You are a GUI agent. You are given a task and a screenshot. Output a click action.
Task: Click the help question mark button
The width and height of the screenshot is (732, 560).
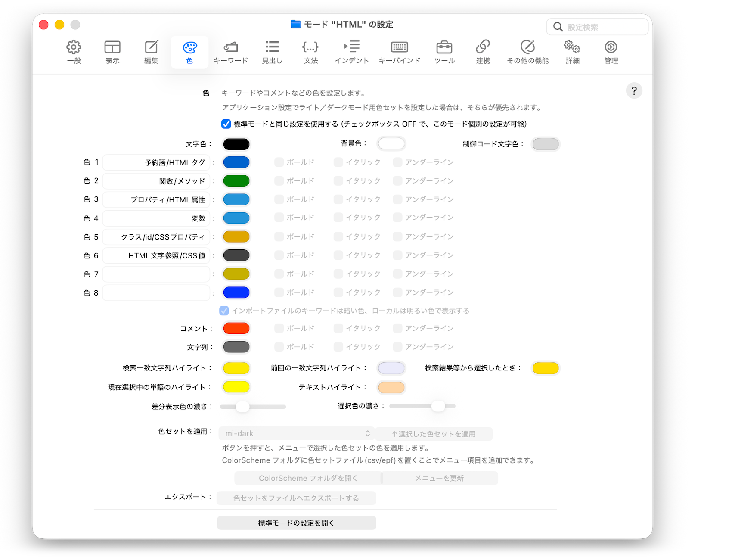[x=634, y=91]
